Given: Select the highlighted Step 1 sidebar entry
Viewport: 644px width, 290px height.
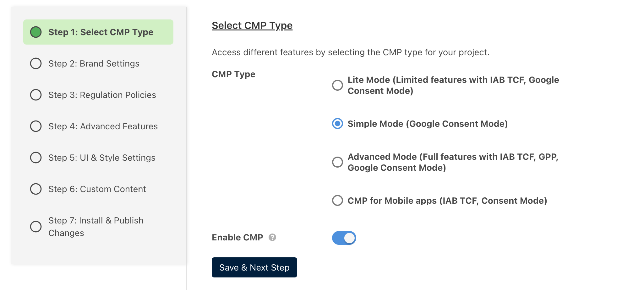Looking at the screenshot, I should pos(98,32).
